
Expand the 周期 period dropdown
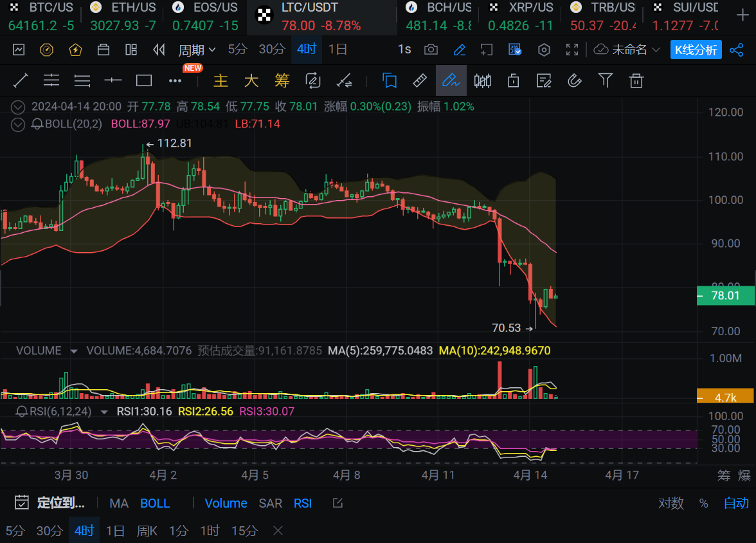197,50
